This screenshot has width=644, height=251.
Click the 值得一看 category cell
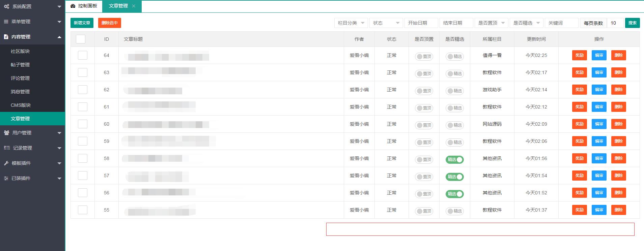click(492, 55)
